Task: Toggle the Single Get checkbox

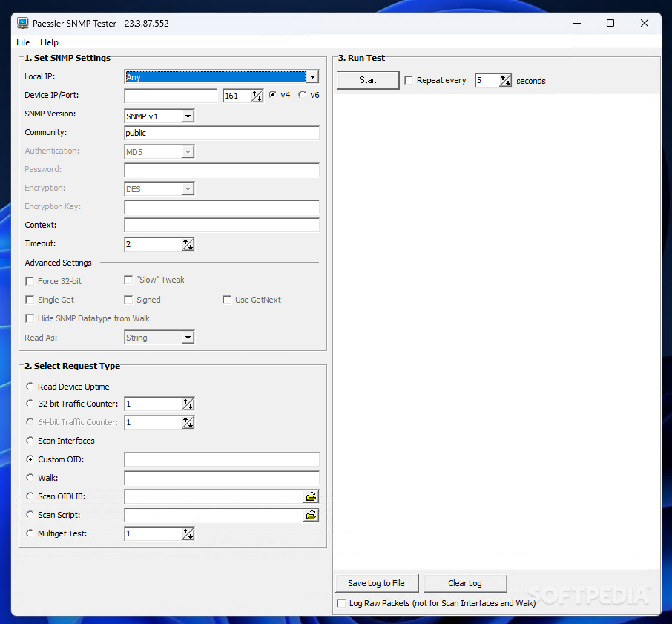Action: coord(30,300)
